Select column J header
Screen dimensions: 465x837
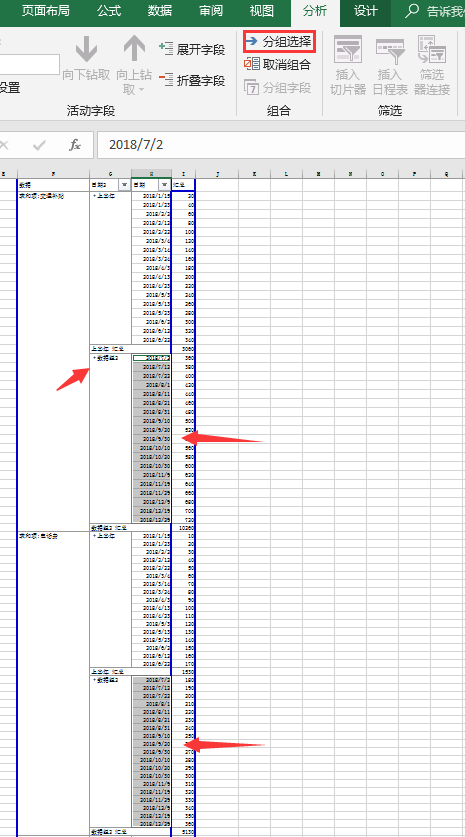point(217,174)
